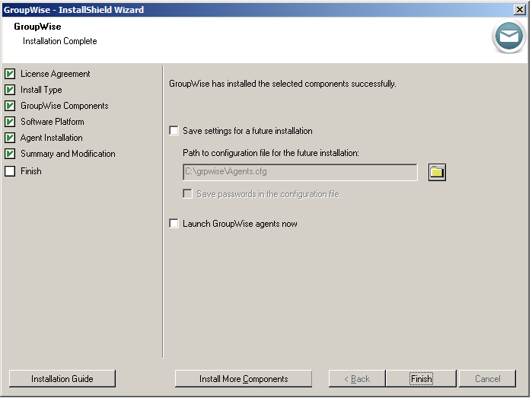Click the Install Type checkmark icon
The image size is (532, 398).
(10, 90)
